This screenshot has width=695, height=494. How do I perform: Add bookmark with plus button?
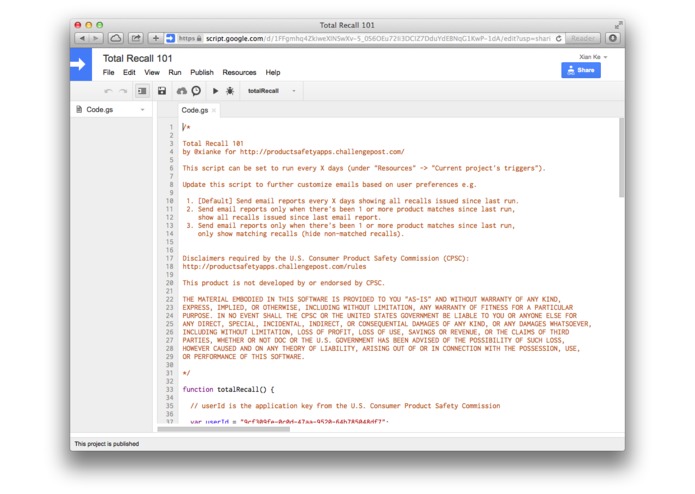click(156, 39)
